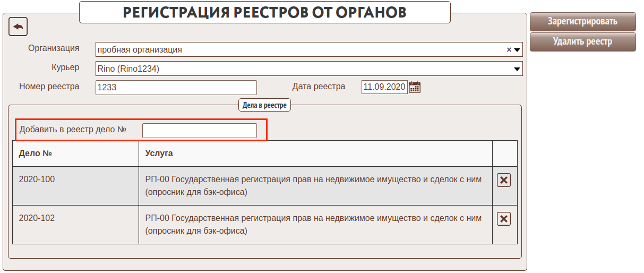Image resolution: width=644 pixels, height=273 pixels.
Task: Click the 'Дело №' column header
Action: coord(35,153)
